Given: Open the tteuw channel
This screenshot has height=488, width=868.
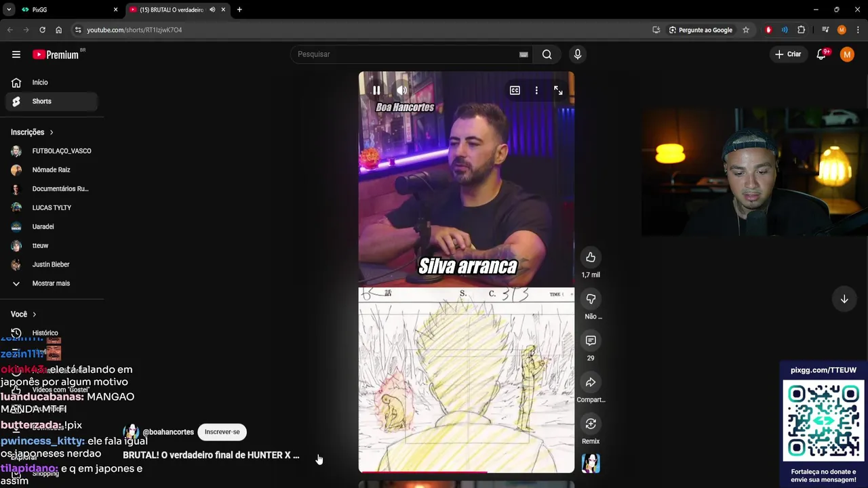Looking at the screenshot, I should (52, 245).
